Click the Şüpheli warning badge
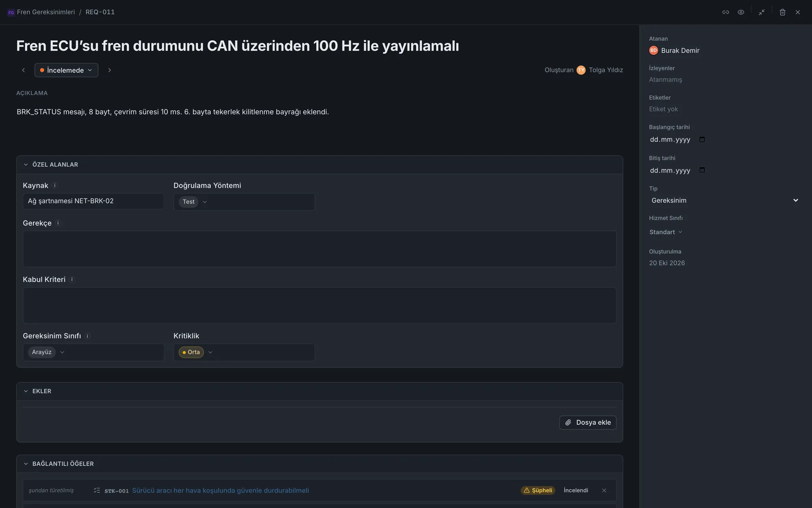Viewport: 812px width, 508px height. pyautogui.click(x=538, y=491)
